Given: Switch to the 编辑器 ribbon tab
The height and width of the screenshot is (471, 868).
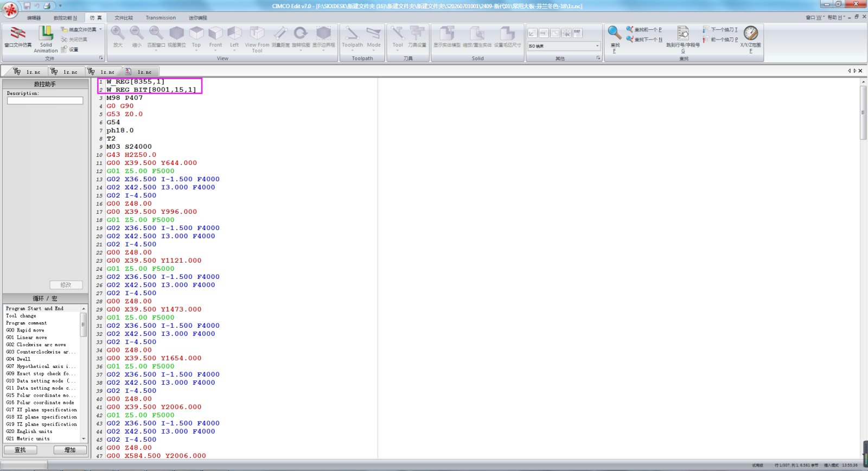Looking at the screenshot, I should [x=34, y=18].
